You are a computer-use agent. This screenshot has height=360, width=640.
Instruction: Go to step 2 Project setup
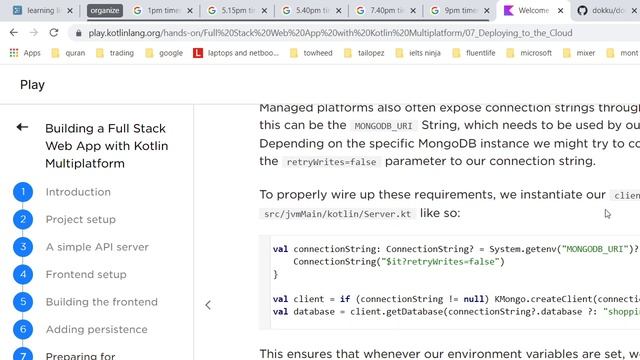80,219
